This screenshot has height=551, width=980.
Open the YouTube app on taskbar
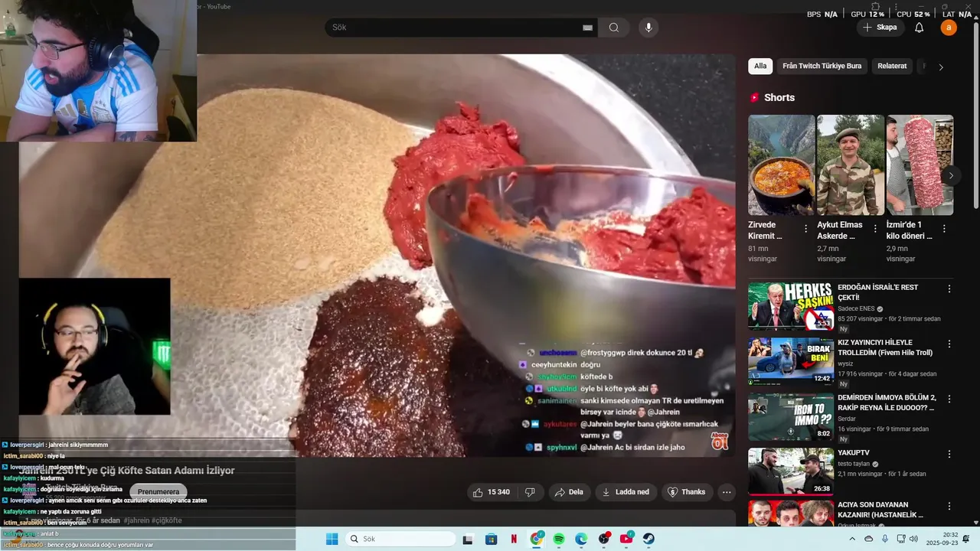point(626,539)
